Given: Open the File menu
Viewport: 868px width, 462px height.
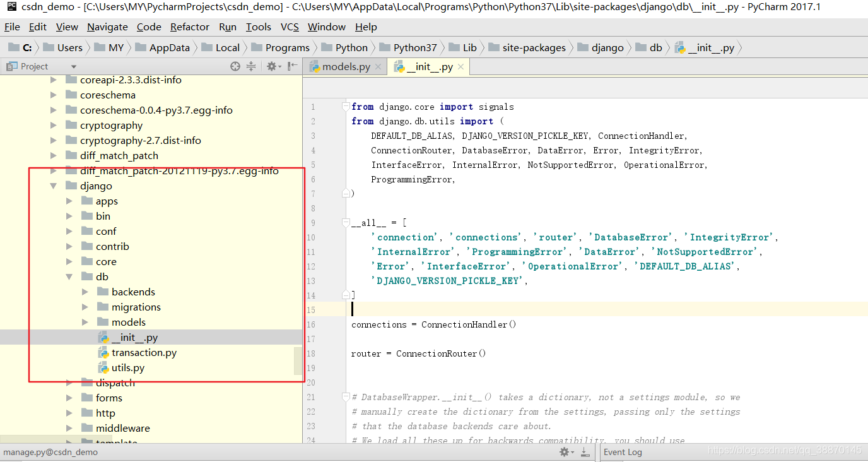Looking at the screenshot, I should pyautogui.click(x=12, y=27).
